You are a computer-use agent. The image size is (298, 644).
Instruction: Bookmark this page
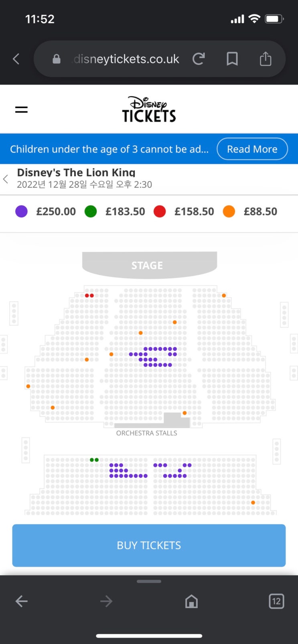[x=232, y=59]
